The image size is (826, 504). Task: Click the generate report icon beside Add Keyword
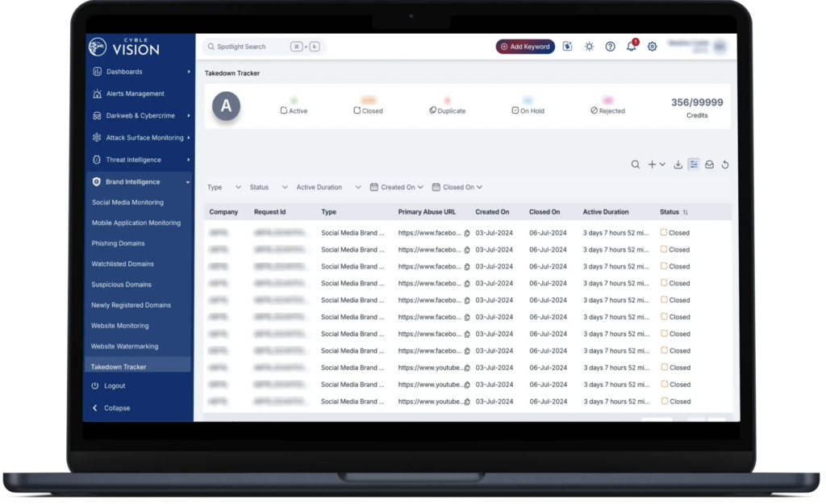(567, 47)
